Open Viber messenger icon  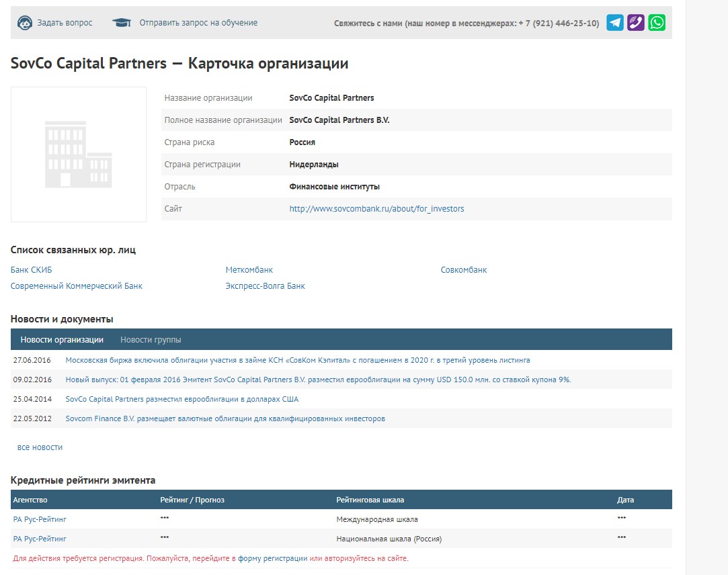[x=636, y=22]
